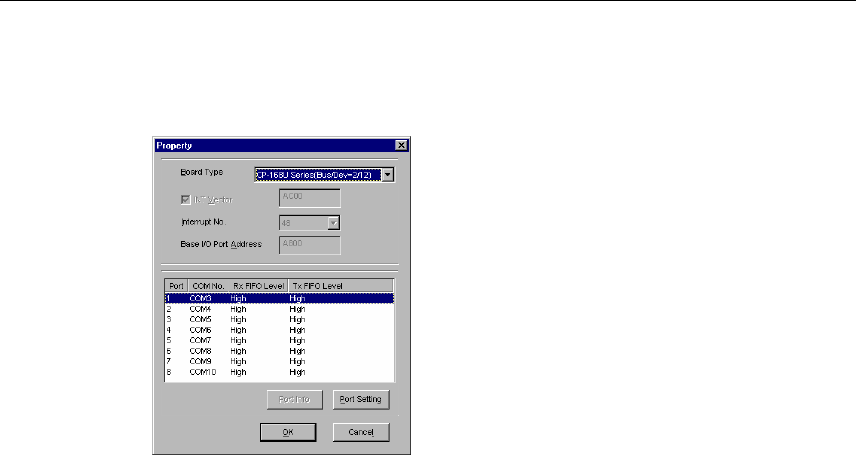Click the OK button
Image resolution: width=856 pixels, height=455 pixels.
click(x=287, y=432)
